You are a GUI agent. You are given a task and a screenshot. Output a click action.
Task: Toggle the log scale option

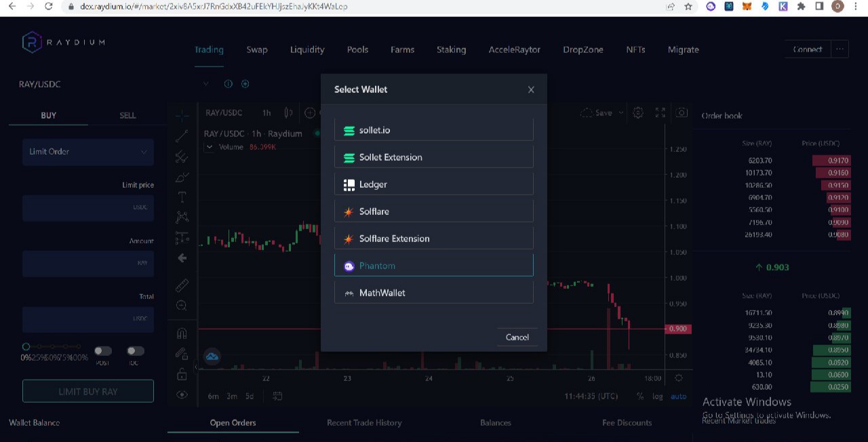[x=657, y=397]
